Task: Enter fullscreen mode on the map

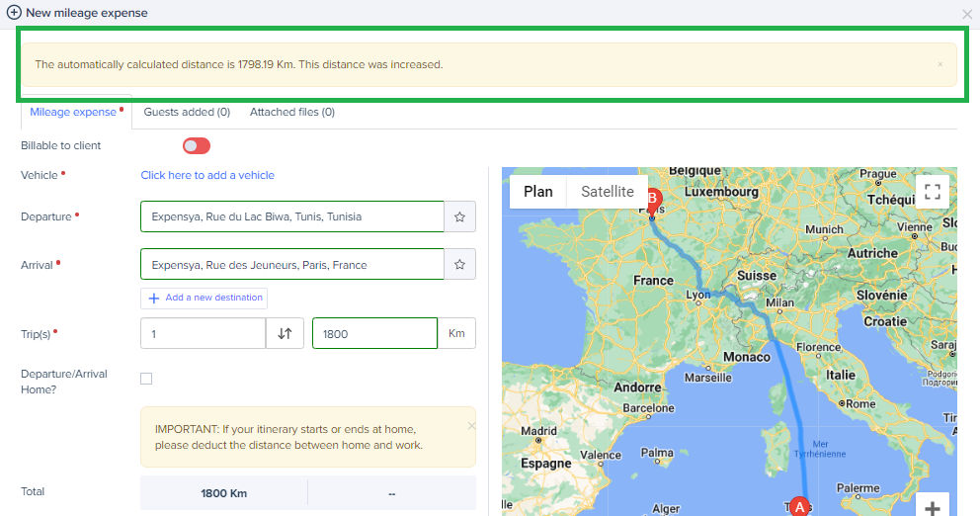Action: coord(932,191)
